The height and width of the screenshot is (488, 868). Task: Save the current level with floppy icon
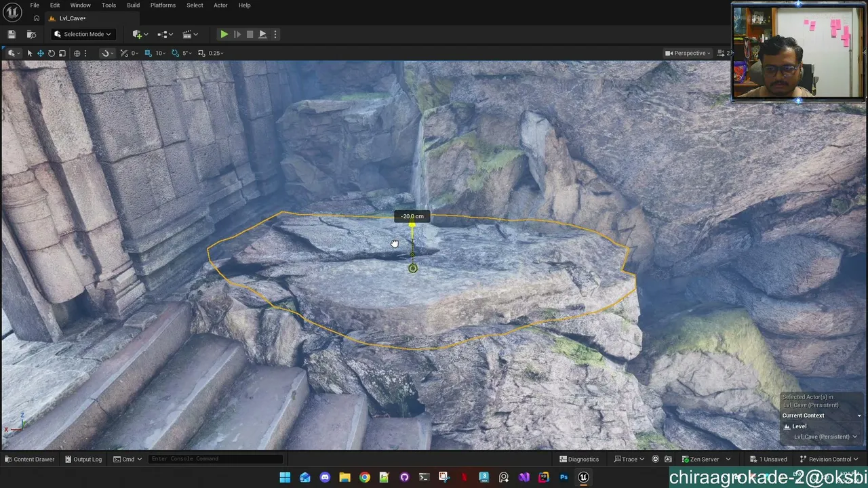(x=12, y=34)
